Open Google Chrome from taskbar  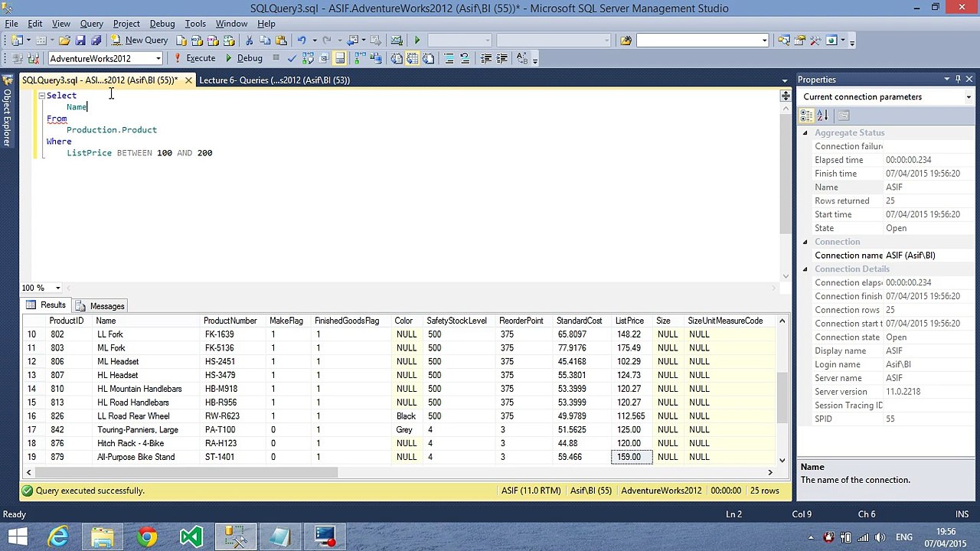[147, 536]
